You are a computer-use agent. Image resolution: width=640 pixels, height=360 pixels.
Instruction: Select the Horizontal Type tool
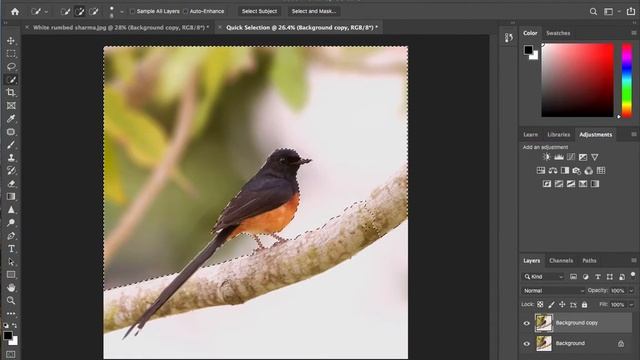[x=11, y=249]
